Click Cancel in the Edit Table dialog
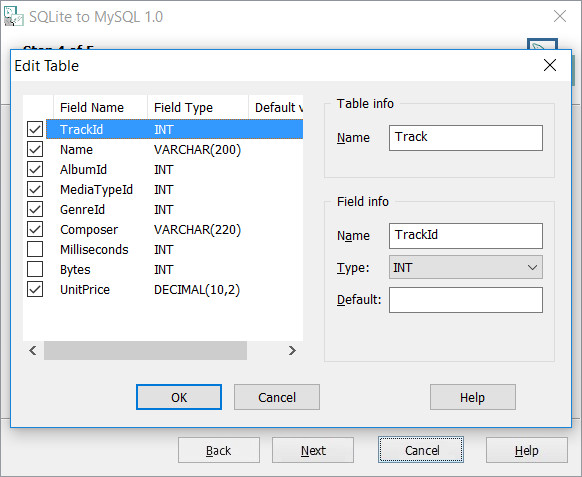The height and width of the screenshot is (477, 582). pos(277,397)
